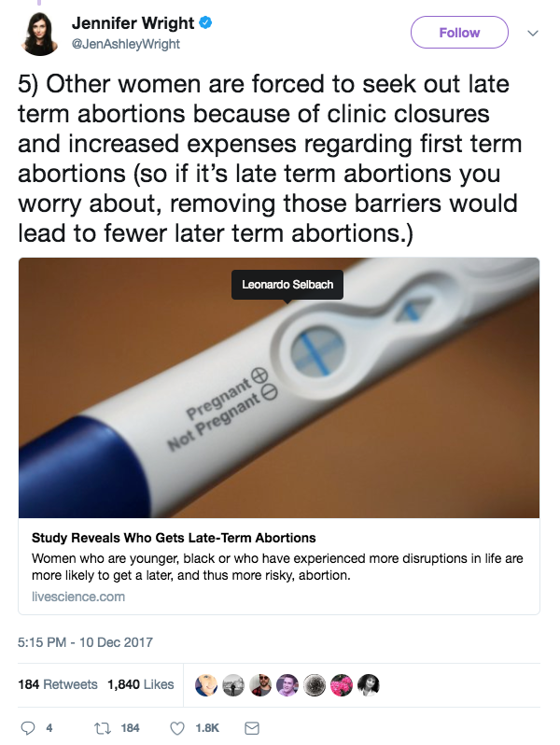Viewport: 560px width, 745px height.
Task: Expand the tweet options chevron menu
Action: tap(534, 33)
